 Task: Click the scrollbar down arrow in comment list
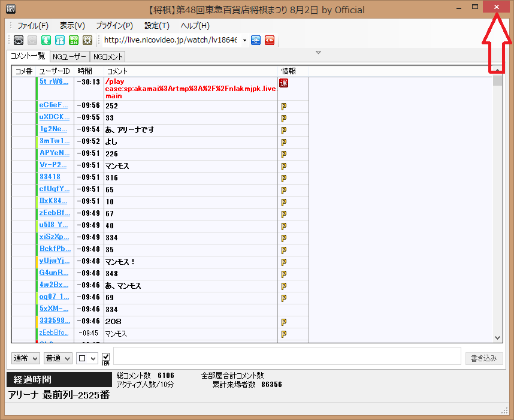(497, 338)
